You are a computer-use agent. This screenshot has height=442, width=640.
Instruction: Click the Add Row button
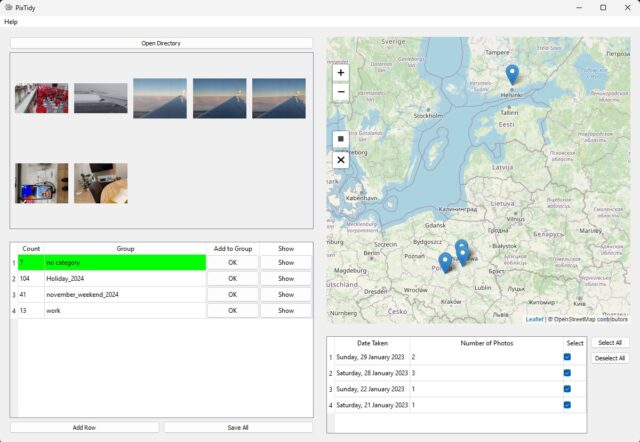coord(84,427)
